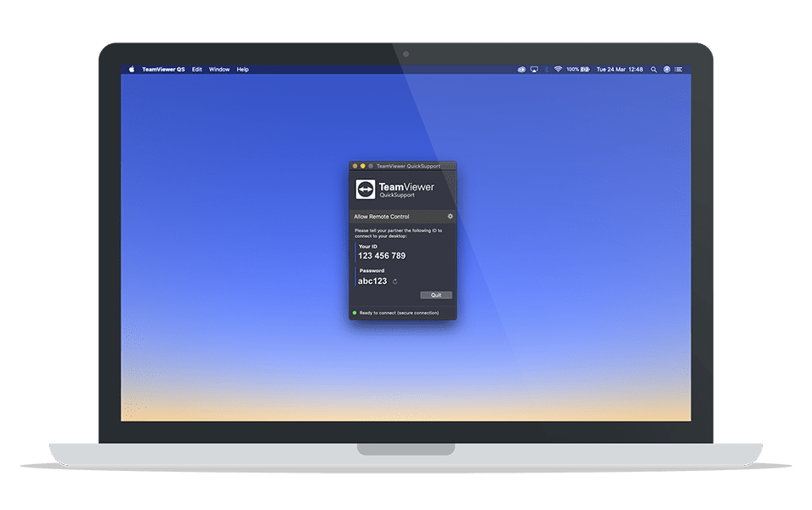
Task: Refresh the password with the reload icon
Action: coord(395,281)
